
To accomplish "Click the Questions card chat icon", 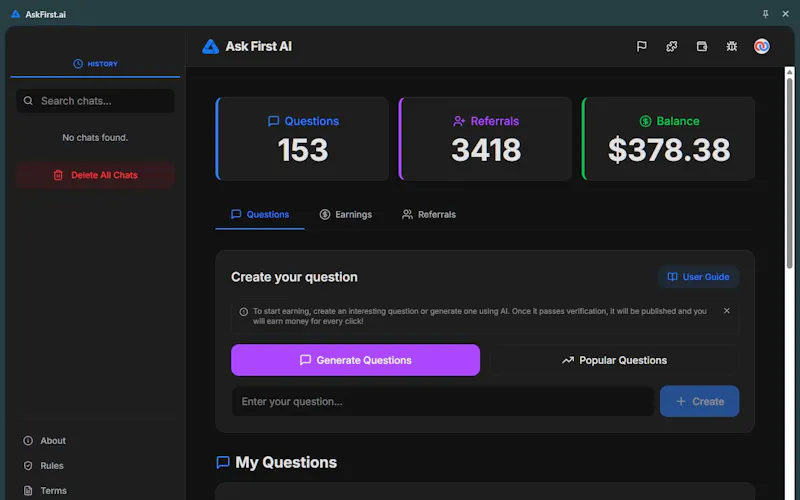I will click(273, 121).
